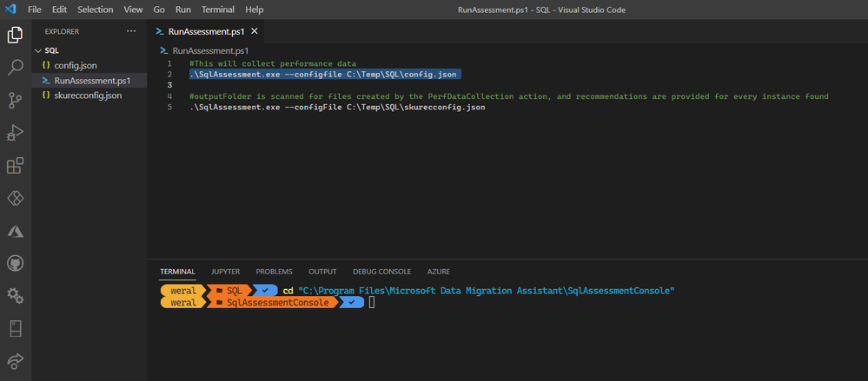Click the VS Code logo in title bar
The height and width of the screenshot is (381, 868).
pyautogui.click(x=11, y=10)
